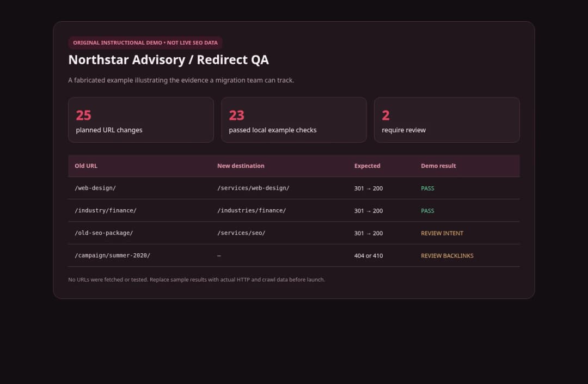Click the REVIEW BACKLINKS result
This screenshot has width=588, height=384.
click(x=447, y=256)
